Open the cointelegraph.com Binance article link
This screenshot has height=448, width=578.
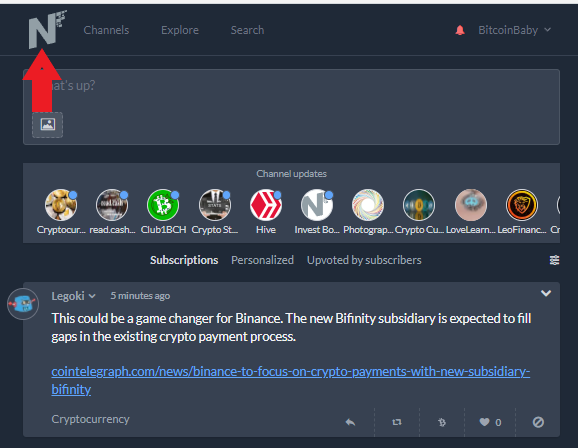[290, 380]
